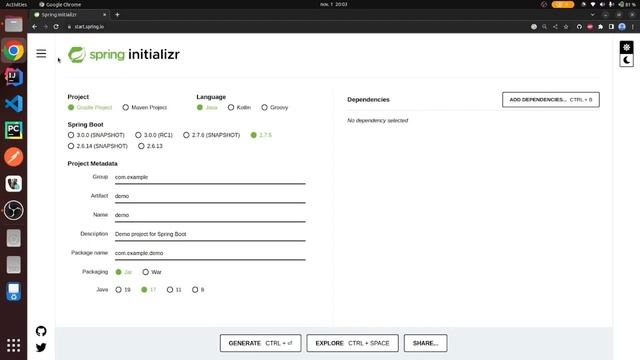Select Spring Boot 2.6.14 (SNAPSHOT)
Viewport: 640px width, 360px height.
pyautogui.click(x=98, y=146)
